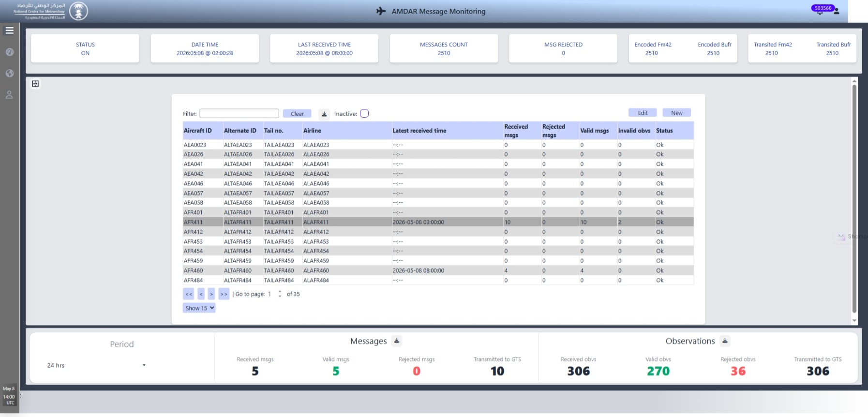
Task: Jump to the last table page
Action: coord(224,294)
